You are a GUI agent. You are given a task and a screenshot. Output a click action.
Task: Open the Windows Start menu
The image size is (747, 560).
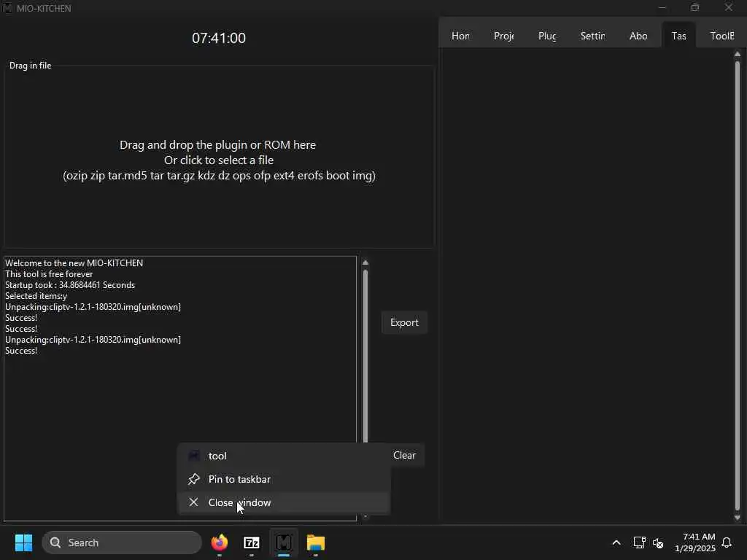point(23,542)
